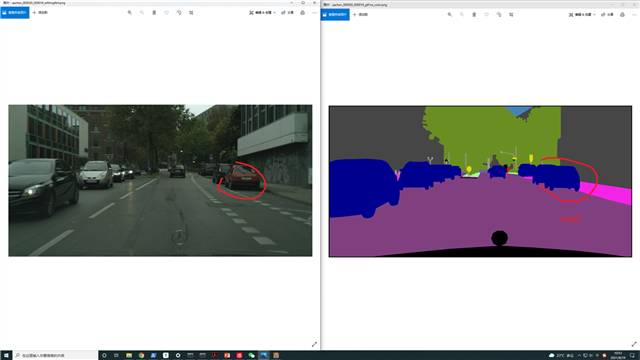Open crop tool in left Photos window
Image resolution: width=640 pixels, height=360 pixels.
point(191,13)
